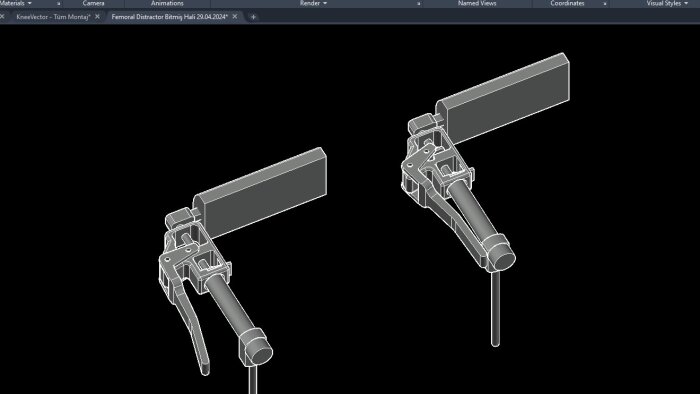Select the right distractor's cylindrical handle
The height and width of the screenshot is (394, 700).
coord(475,210)
